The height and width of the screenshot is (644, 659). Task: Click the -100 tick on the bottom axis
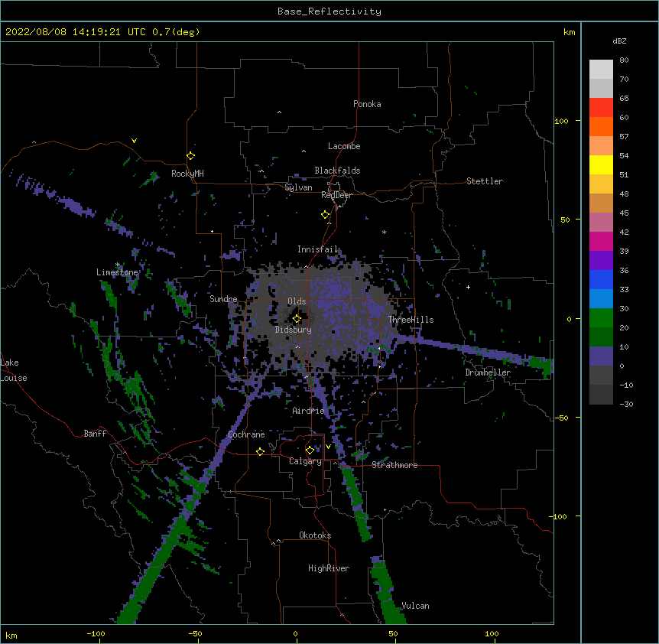click(96, 633)
